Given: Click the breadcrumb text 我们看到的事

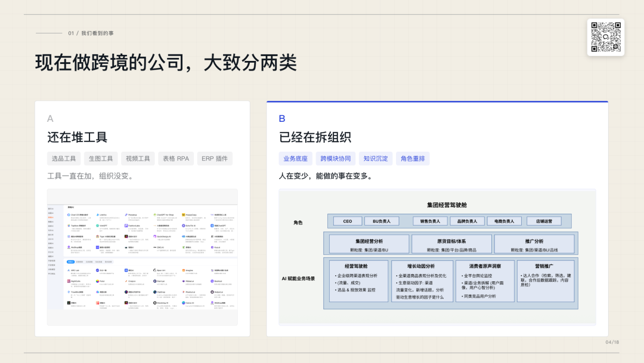Looking at the screenshot, I should coord(97,33).
